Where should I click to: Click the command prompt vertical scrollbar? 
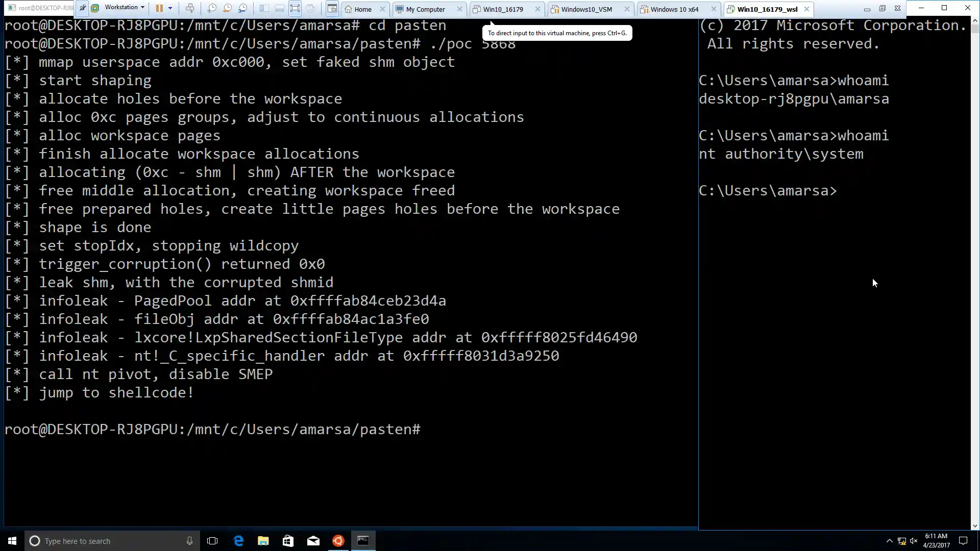click(x=975, y=255)
